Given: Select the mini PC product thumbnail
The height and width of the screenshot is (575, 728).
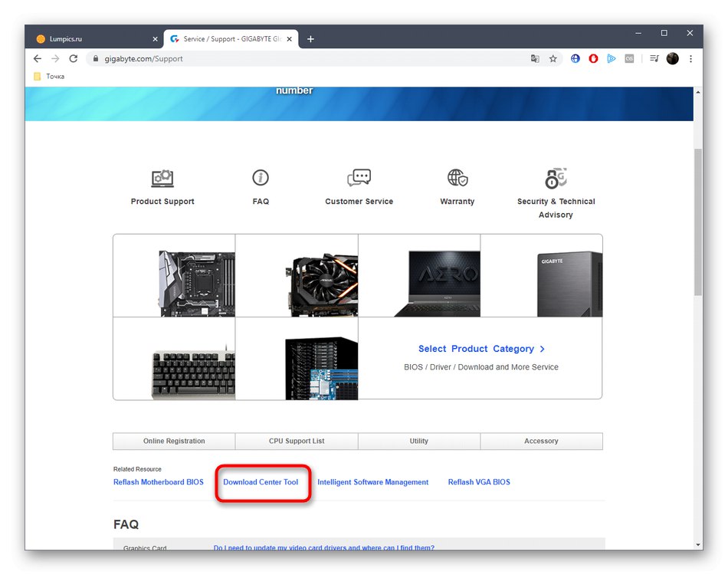Looking at the screenshot, I should click(x=541, y=276).
